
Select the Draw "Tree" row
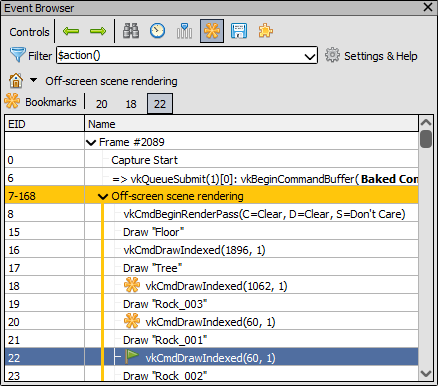click(212, 268)
